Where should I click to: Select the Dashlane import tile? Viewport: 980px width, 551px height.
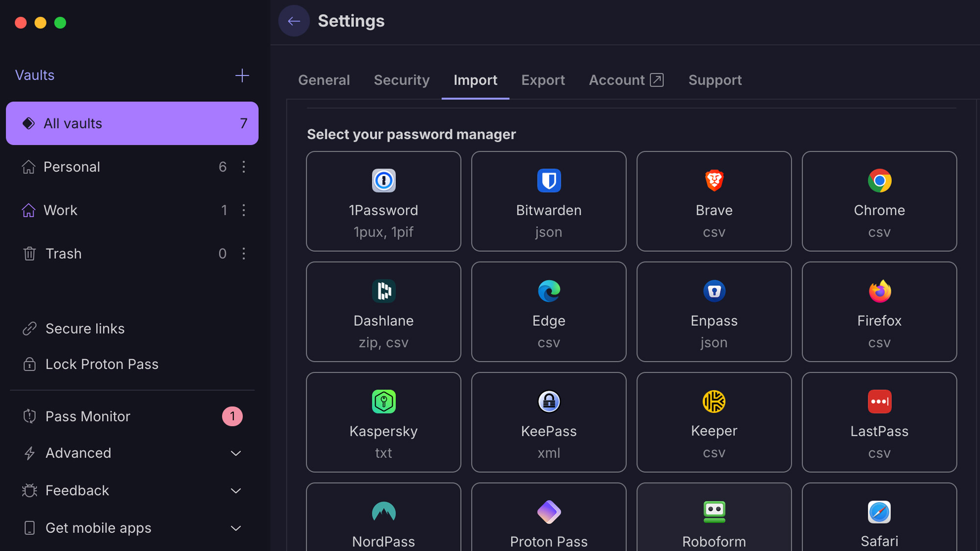pyautogui.click(x=383, y=312)
